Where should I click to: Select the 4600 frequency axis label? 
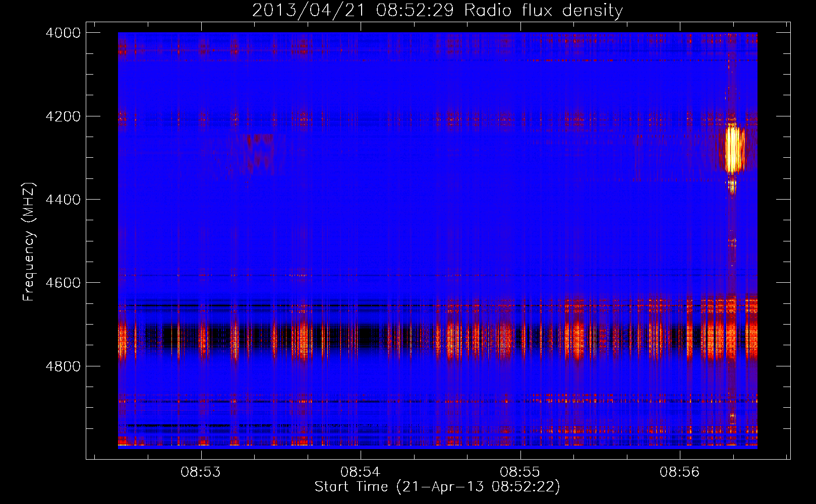[63, 283]
